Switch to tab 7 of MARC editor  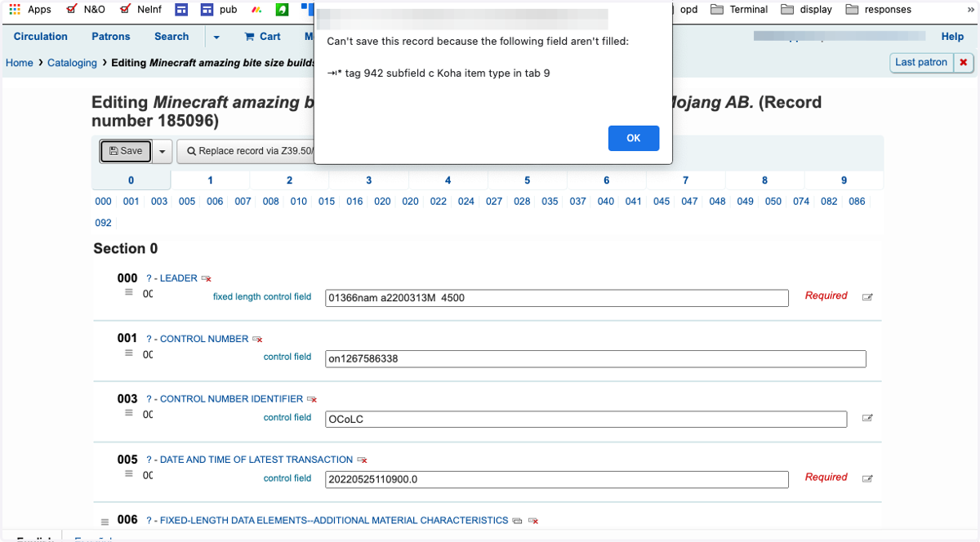[685, 180]
